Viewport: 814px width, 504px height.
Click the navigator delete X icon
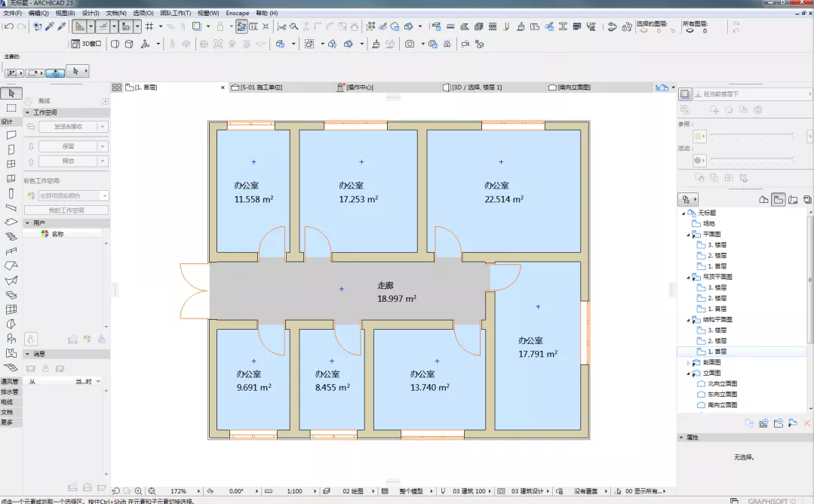click(806, 423)
